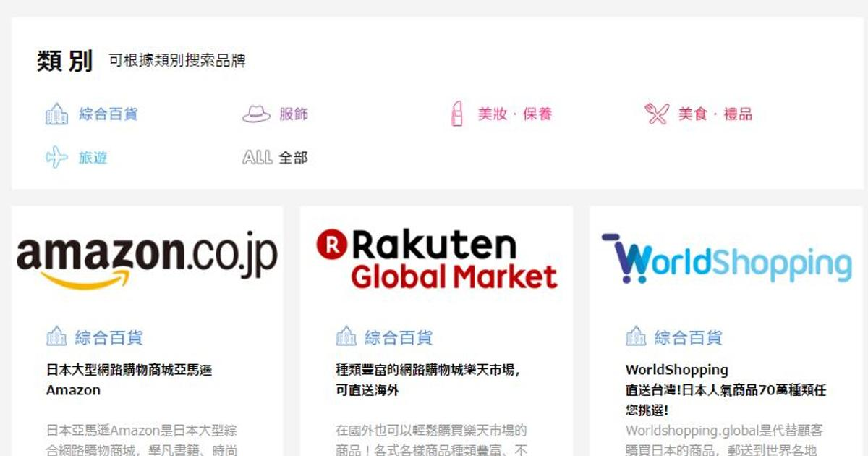868x456 pixels.
Task: Open the WorldShopping logo banner
Action: (726, 258)
